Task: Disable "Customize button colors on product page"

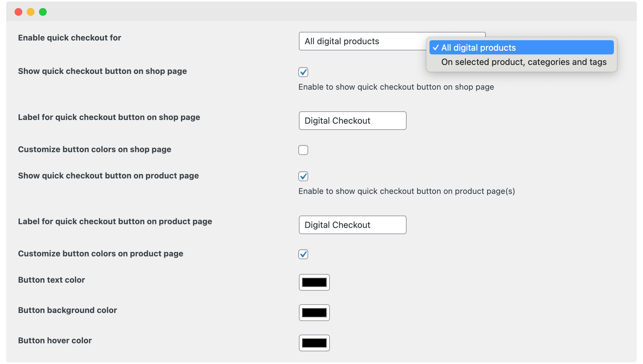Action: tap(303, 254)
